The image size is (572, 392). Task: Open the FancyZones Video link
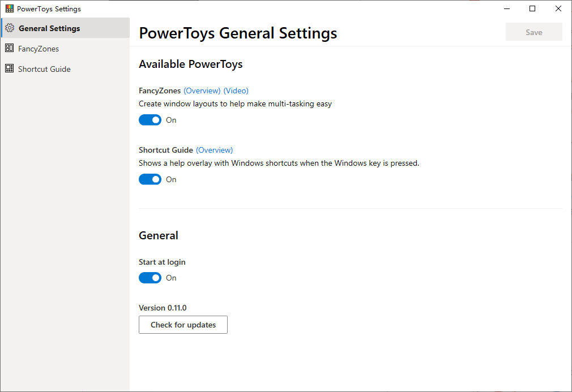pos(236,91)
